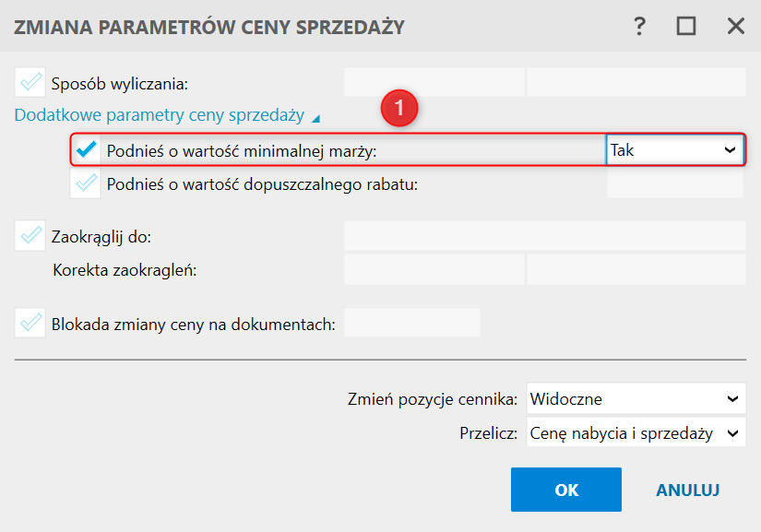Click the second Sposób wyliczania field

(636, 83)
